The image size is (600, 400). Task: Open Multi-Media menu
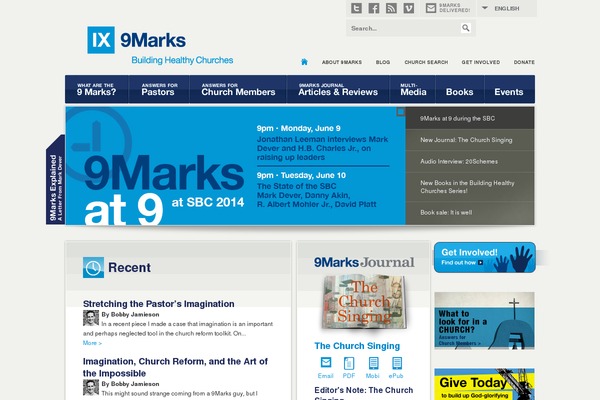click(x=413, y=89)
